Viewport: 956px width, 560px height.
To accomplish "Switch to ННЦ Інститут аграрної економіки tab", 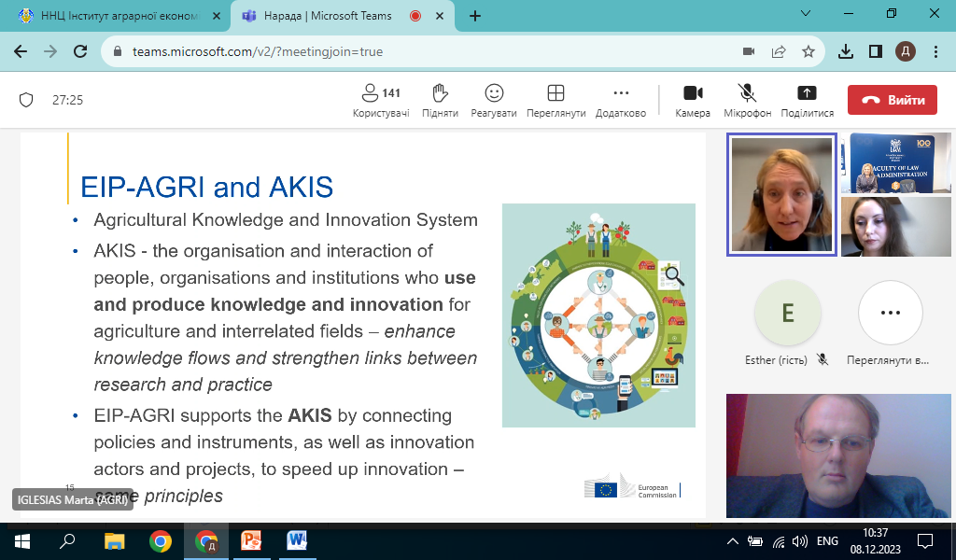I will 113,16.
